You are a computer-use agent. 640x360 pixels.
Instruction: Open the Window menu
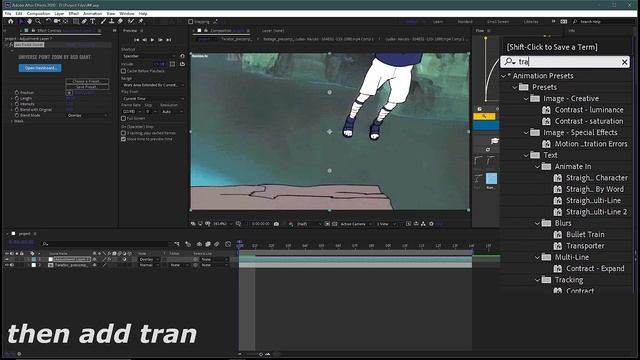point(127,13)
